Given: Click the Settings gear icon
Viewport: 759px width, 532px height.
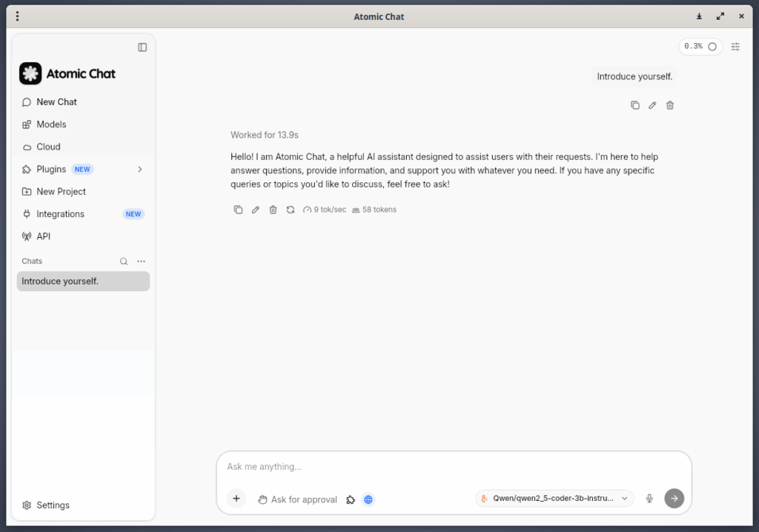Looking at the screenshot, I should (27, 505).
